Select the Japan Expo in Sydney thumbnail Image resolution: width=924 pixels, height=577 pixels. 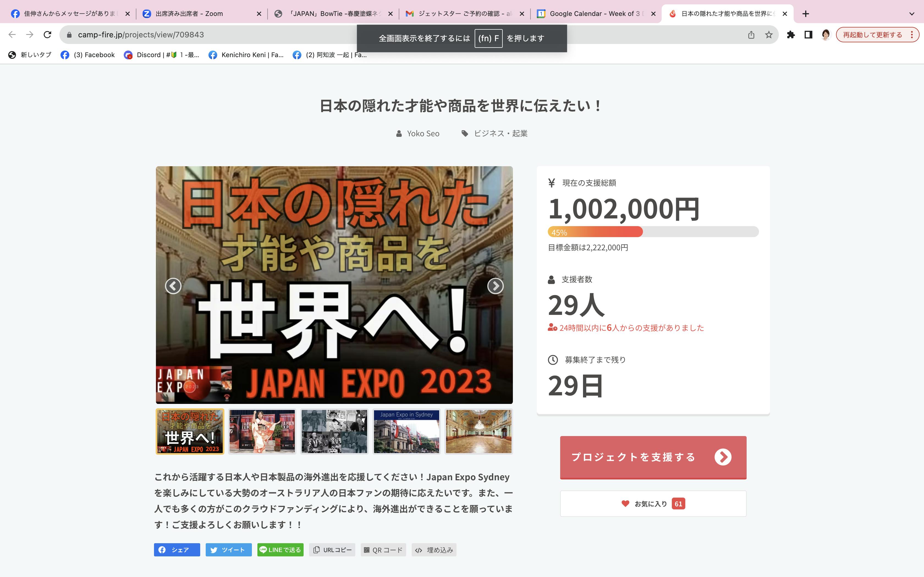(x=406, y=431)
